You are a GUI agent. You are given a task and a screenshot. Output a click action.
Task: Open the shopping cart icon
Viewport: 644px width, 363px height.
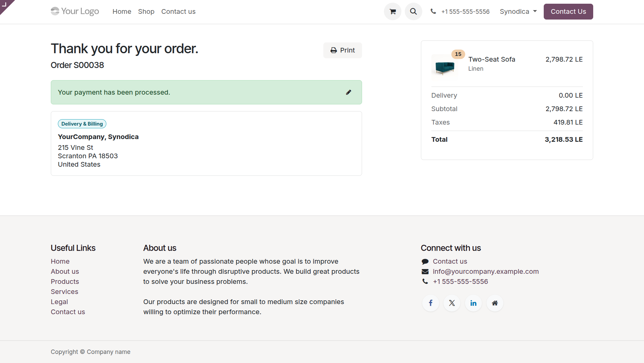(x=392, y=11)
